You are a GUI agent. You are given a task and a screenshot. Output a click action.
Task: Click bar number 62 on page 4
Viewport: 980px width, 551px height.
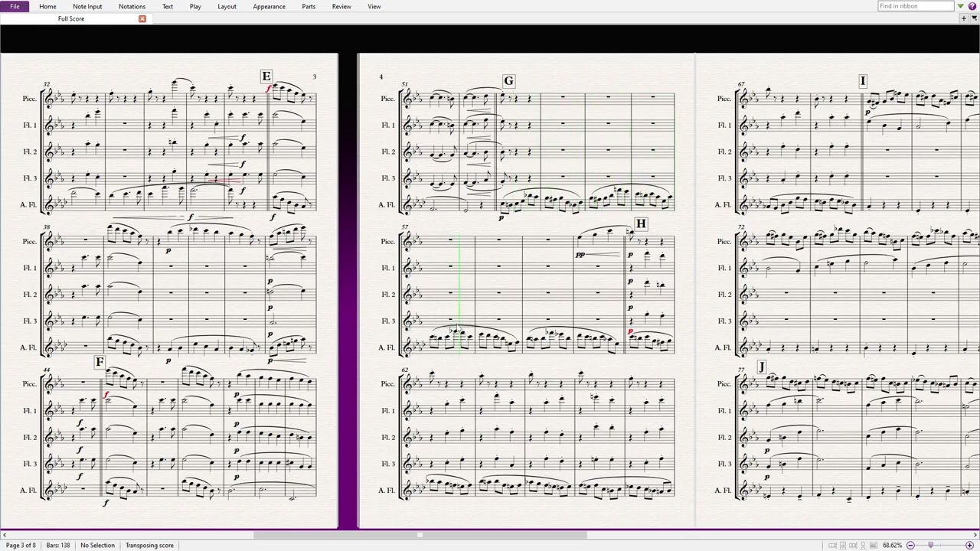[404, 370]
